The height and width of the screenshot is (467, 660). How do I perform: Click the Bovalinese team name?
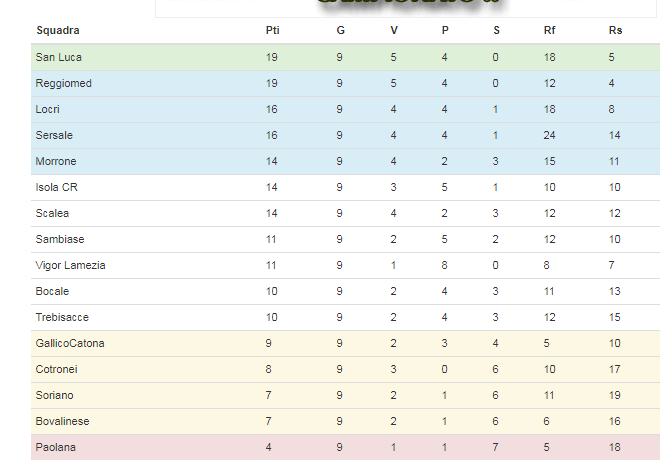[x=62, y=421]
